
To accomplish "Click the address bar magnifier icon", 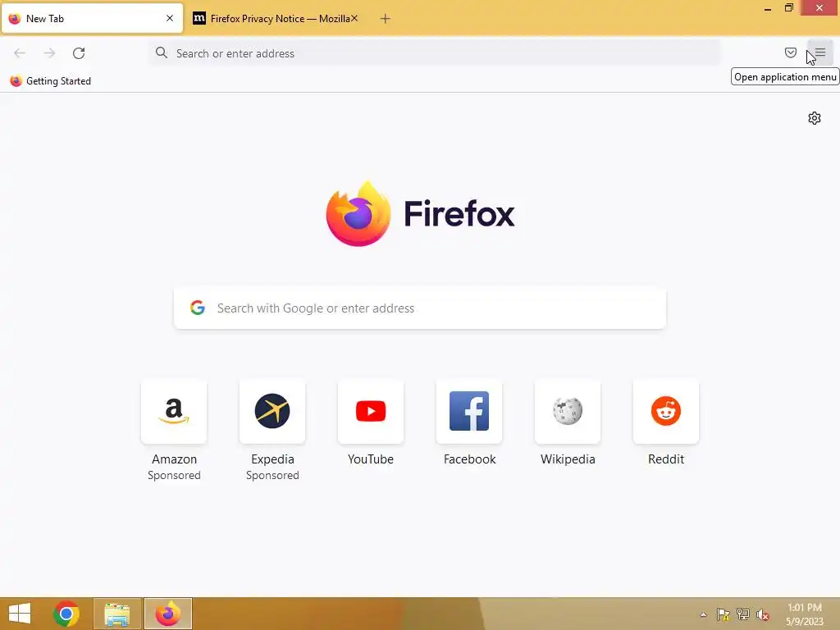I will tap(162, 52).
